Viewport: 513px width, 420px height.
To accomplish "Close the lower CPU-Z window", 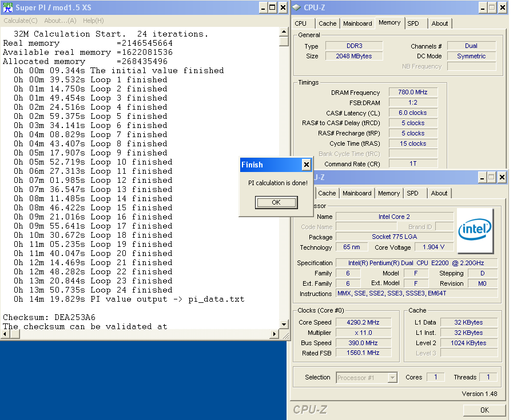I will pos(502,178).
